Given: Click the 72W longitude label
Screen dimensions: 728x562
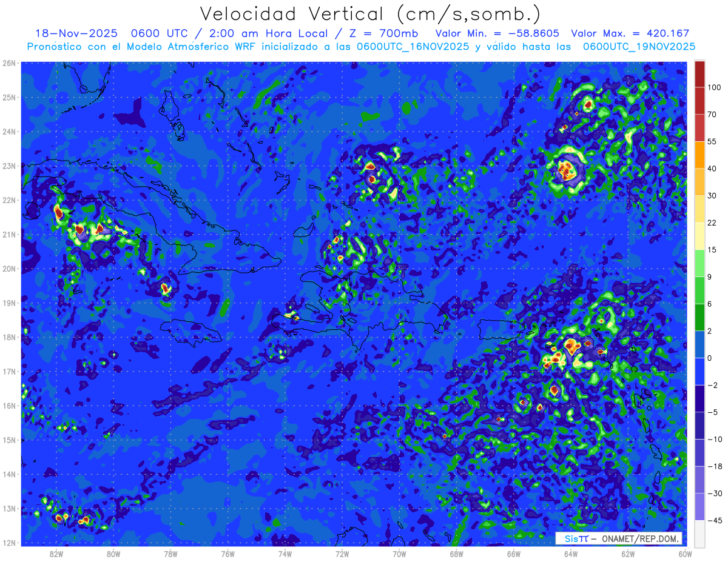Looking at the screenshot, I should [342, 554].
